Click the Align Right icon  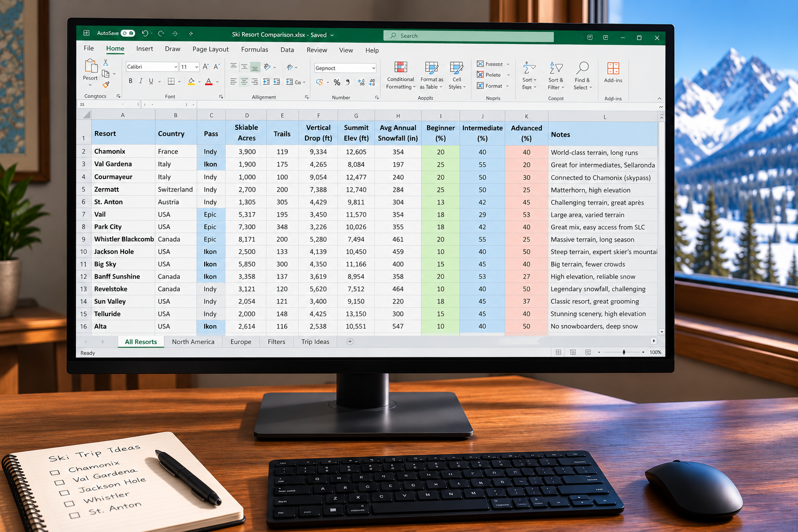click(255, 82)
